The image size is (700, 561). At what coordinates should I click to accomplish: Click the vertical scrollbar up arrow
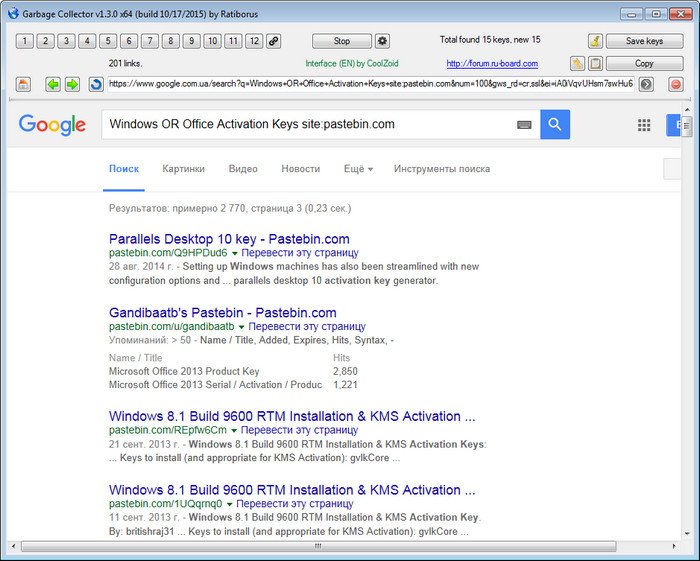(687, 110)
